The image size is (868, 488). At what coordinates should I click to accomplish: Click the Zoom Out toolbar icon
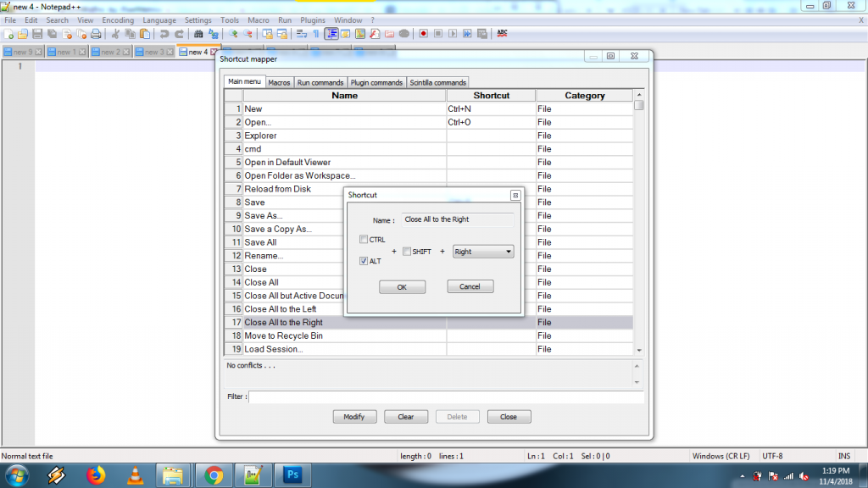pyautogui.click(x=248, y=34)
